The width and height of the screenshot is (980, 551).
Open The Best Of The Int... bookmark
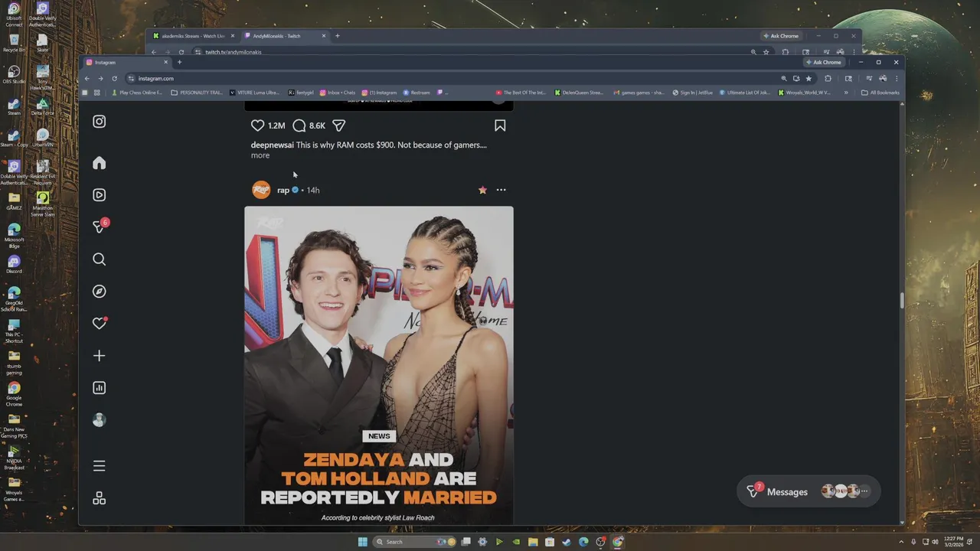click(521, 93)
